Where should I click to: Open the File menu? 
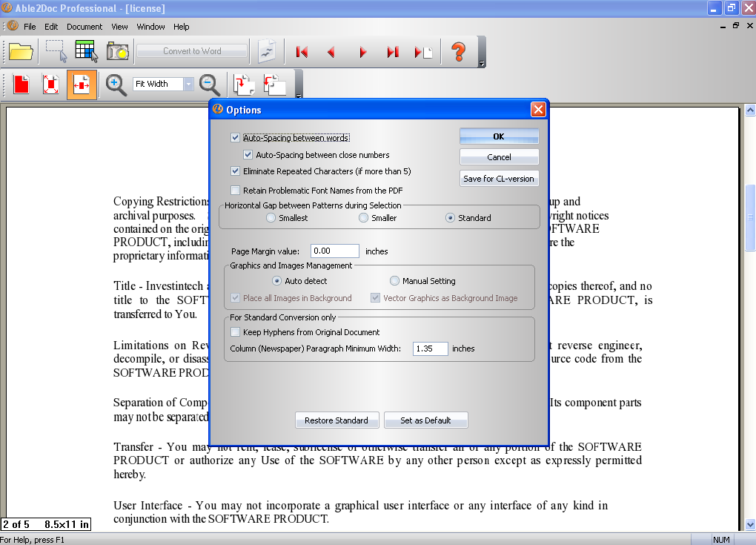pos(30,27)
